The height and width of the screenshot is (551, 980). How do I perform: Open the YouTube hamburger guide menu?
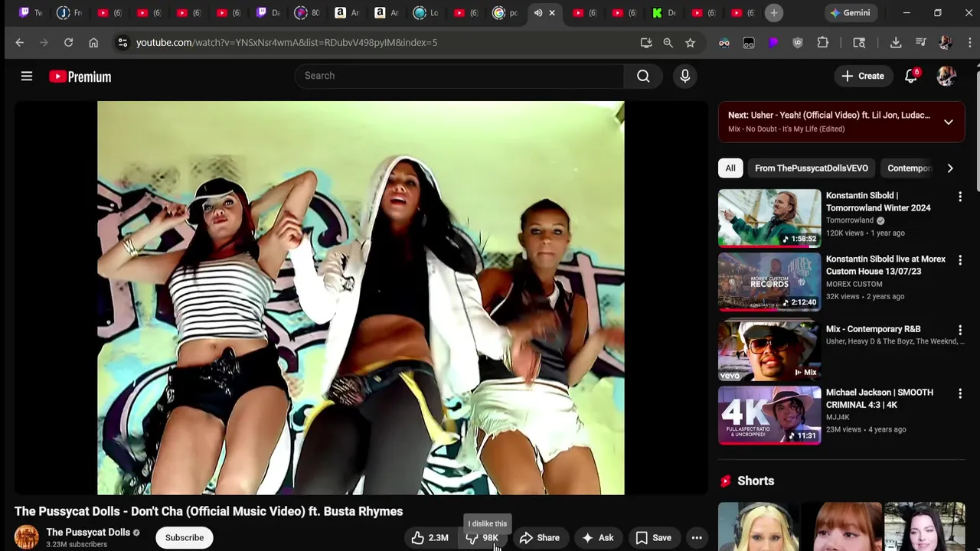27,76
